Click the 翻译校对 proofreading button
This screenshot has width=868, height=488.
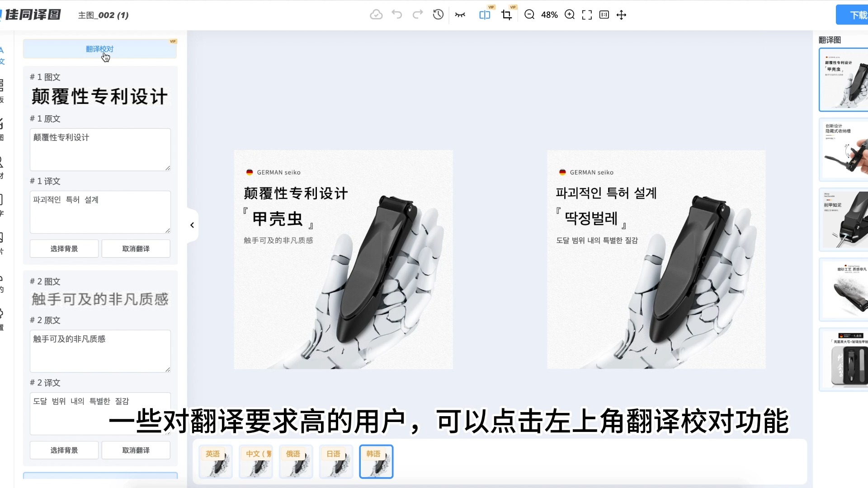tap(99, 49)
